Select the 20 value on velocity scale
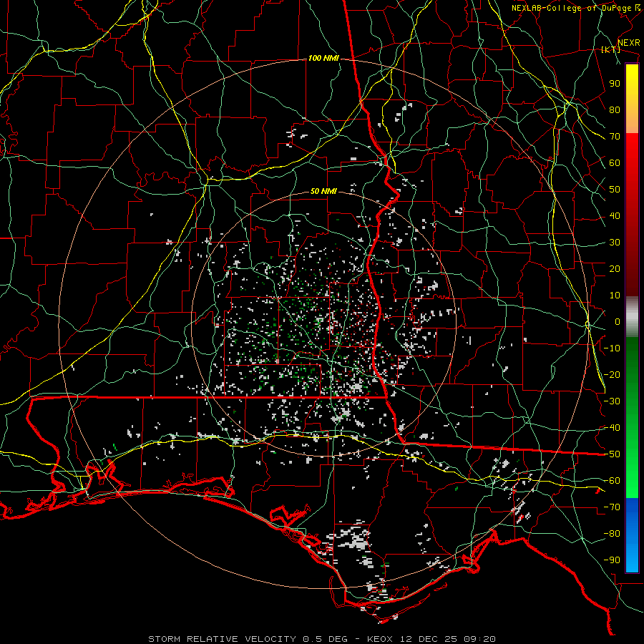 coord(615,268)
